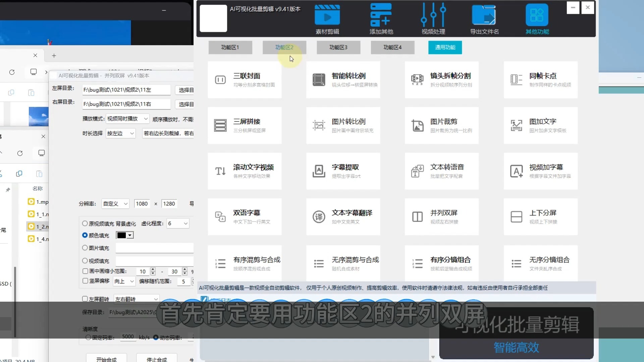Enable the 画中画缩小范围 checkbox
The image size is (644, 362).
(85, 271)
